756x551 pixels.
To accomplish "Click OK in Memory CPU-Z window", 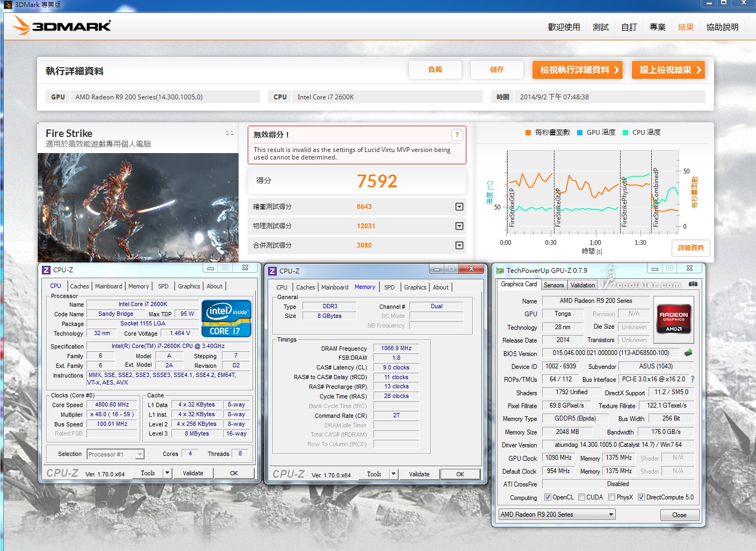I will click(460, 474).
